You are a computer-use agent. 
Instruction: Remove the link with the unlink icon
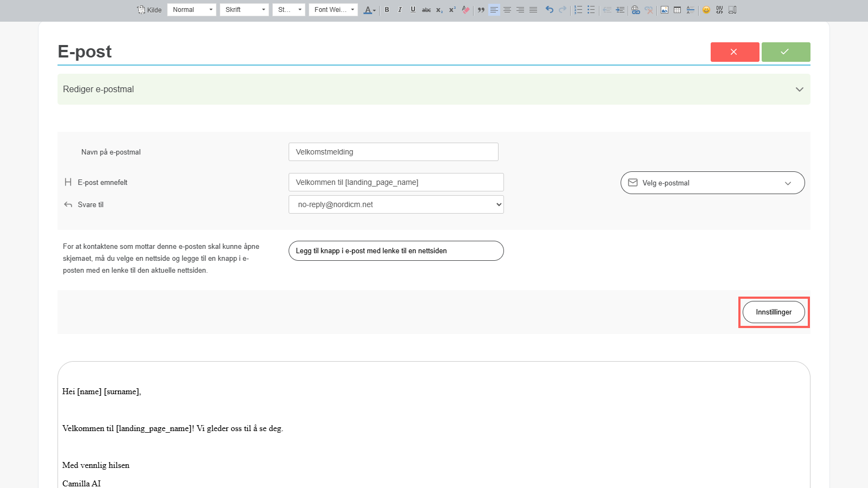pyautogui.click(x=649, y=10)
